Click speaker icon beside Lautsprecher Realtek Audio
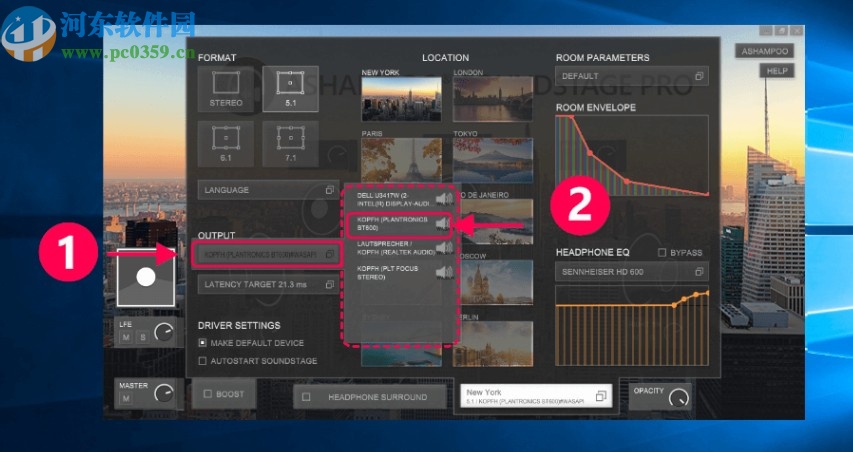Viewport: 853px width, 452px height. pos(444,248)
